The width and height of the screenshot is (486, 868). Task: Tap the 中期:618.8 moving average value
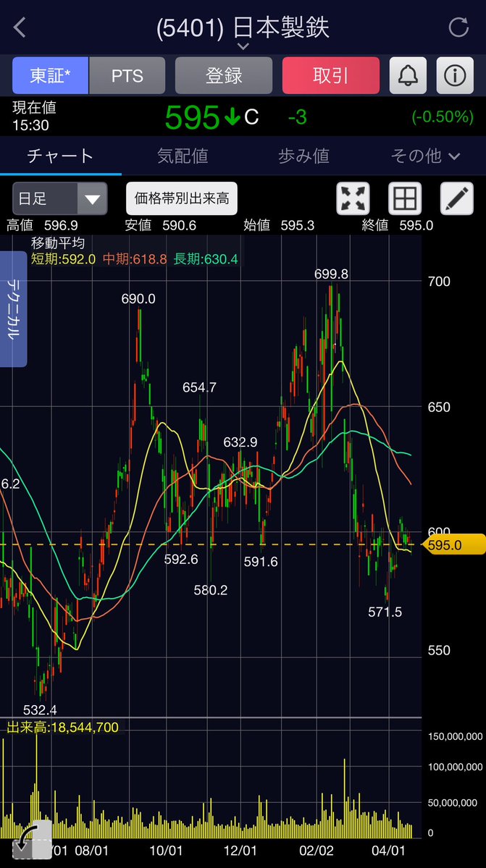point(135,259)
